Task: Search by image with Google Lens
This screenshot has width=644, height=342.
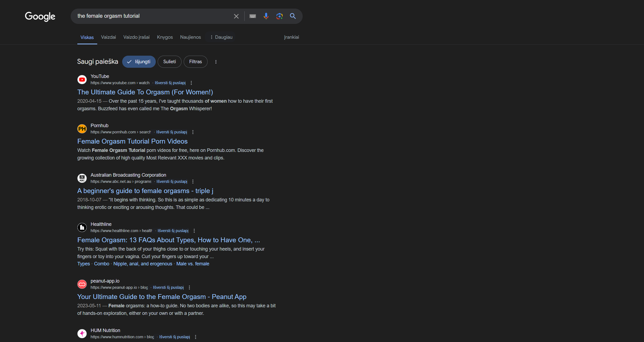Action: 279,16
